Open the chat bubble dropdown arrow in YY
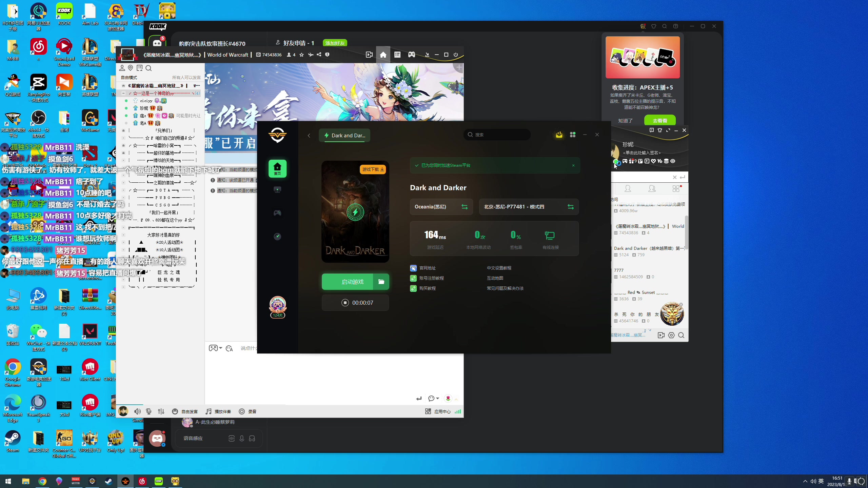Image resolution: width=868 pixels, height=488 pixels. pos(438,399)
